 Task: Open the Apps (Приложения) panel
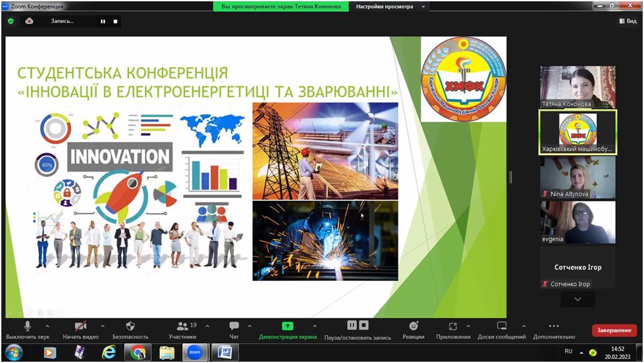click(453, 330)
